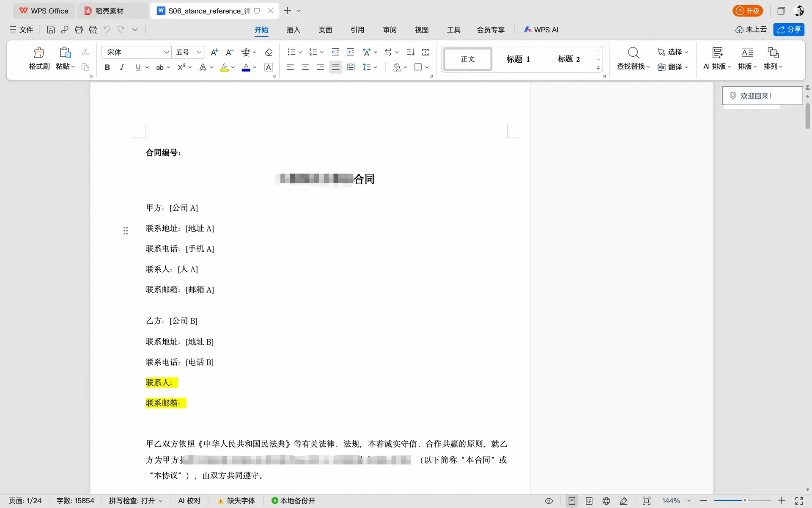This screenshot has height=508, width=812.
Task: Toggle Italic formatting
Action: tap(122, 67)
